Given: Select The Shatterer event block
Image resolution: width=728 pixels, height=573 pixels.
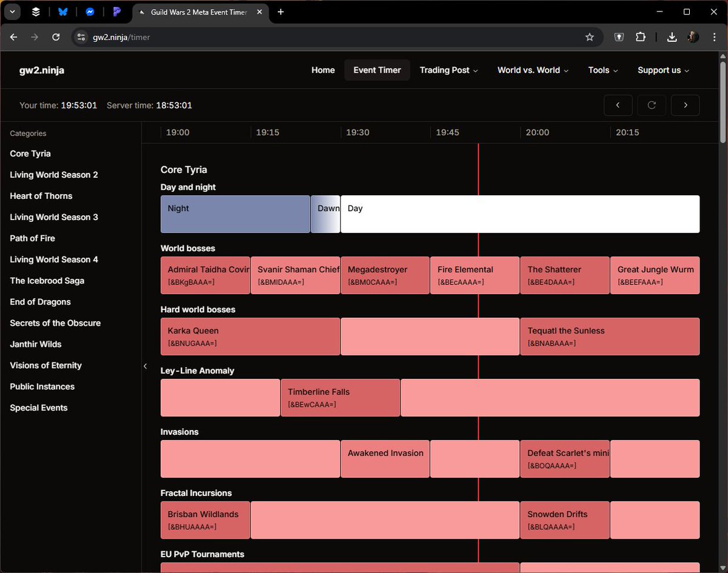Looking at the screenshot, I should [565, 275].
